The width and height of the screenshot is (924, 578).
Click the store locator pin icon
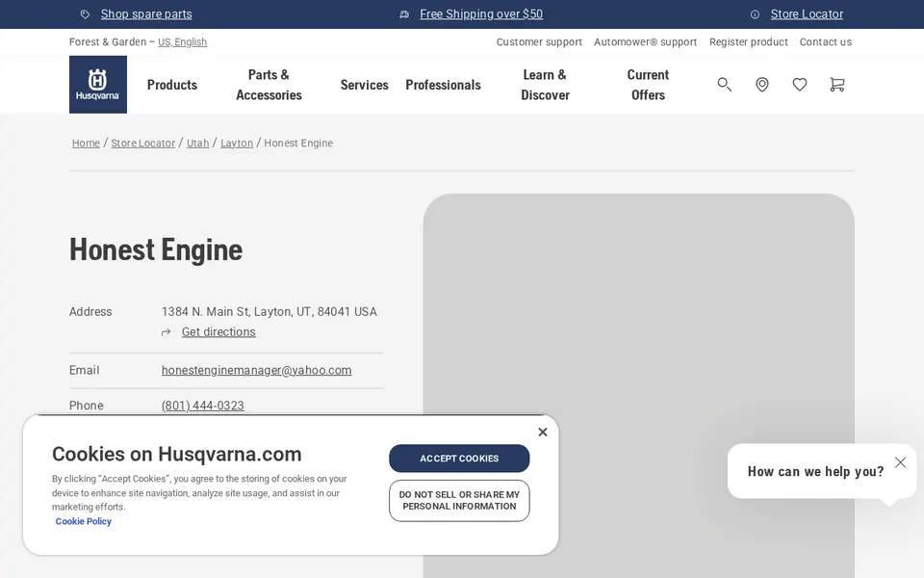tap(762, 85)
